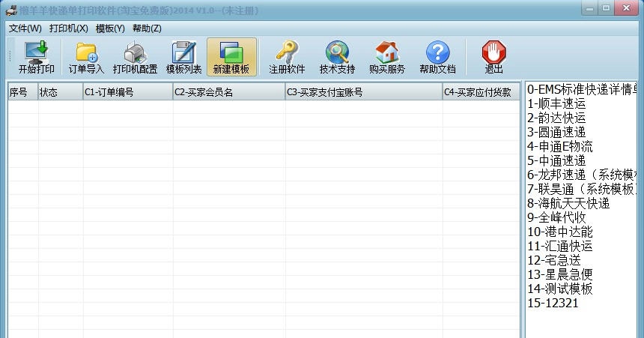Viewport: 644px width, 338px height.
Task: Open the 文件(W) menu
Action: [25, 28]
